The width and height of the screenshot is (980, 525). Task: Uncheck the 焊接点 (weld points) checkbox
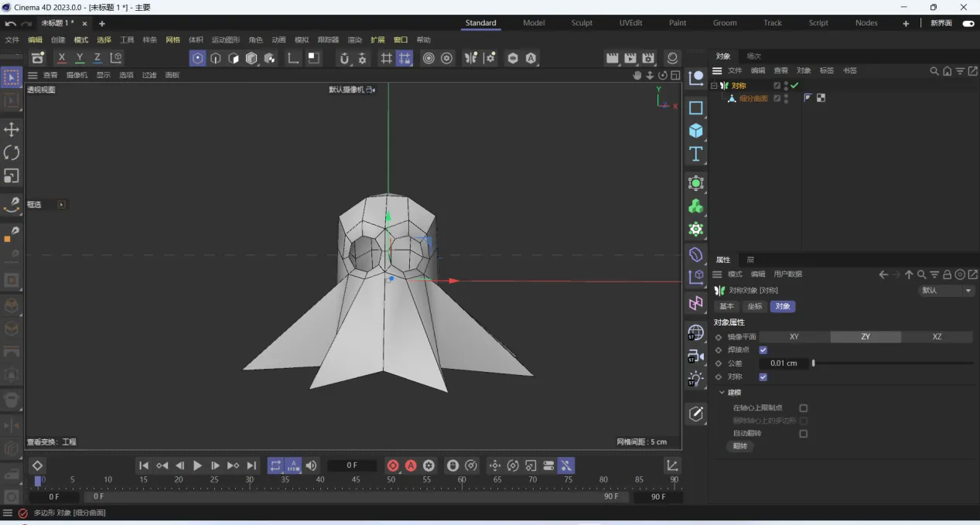coord(763,349)
